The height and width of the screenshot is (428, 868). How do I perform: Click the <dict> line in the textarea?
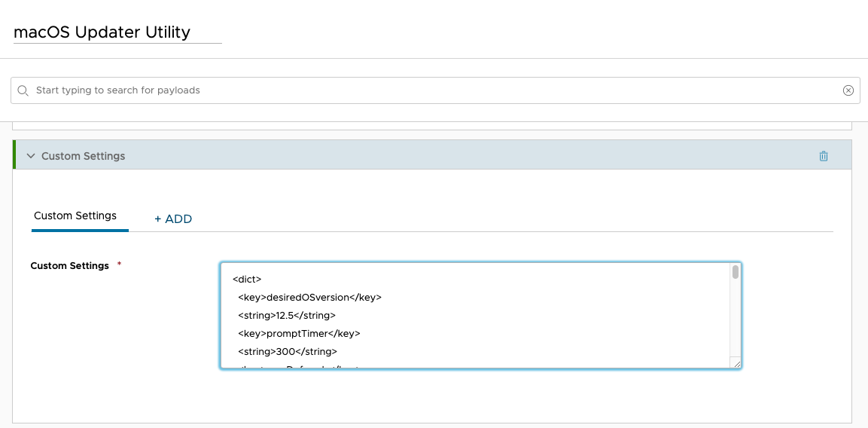point(247,280)
